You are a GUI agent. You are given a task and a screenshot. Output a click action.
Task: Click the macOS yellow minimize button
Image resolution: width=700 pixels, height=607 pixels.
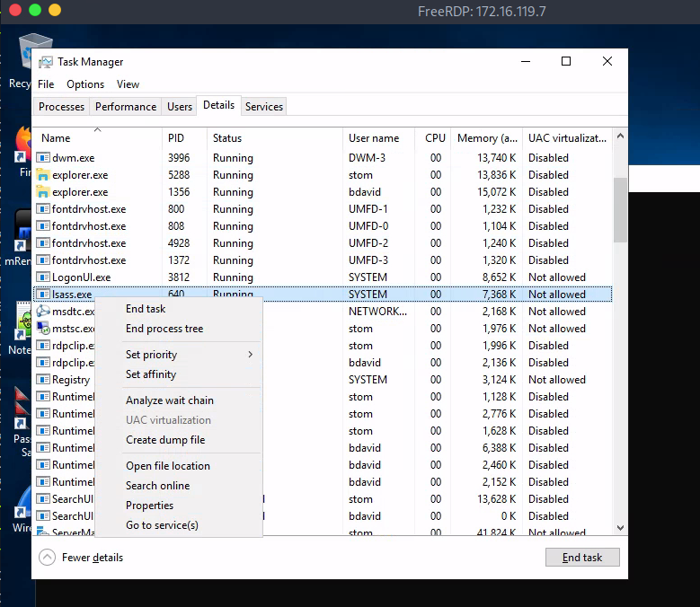(55, 10)
